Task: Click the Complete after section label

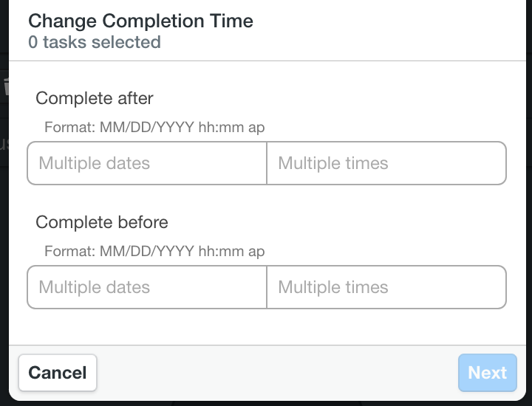Action: (x=95, y=98)
